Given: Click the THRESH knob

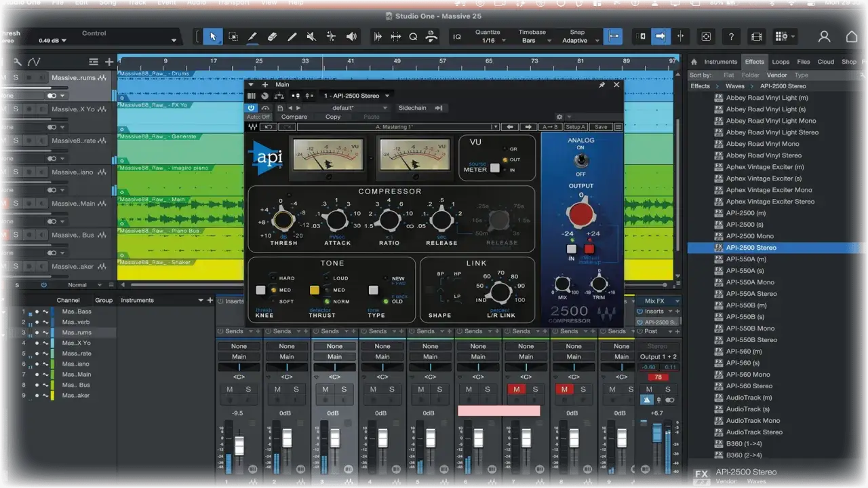Looking at the screenshot, I should [x=283, y=221].
